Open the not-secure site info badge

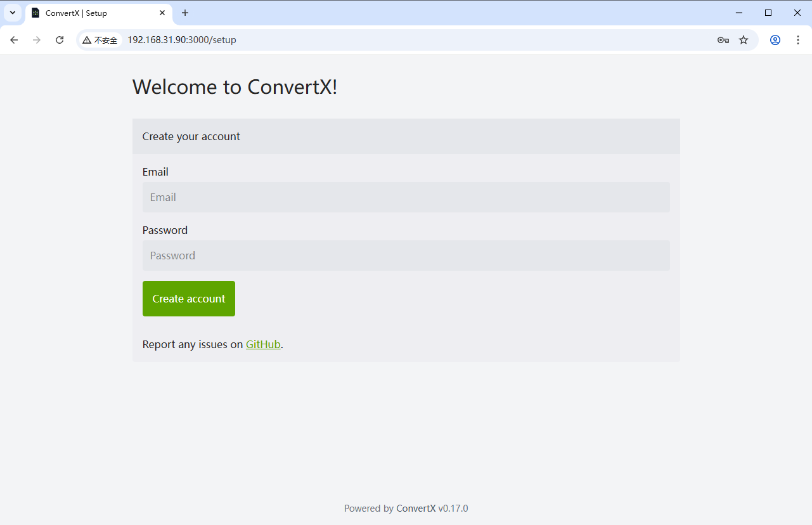(100, 40)
